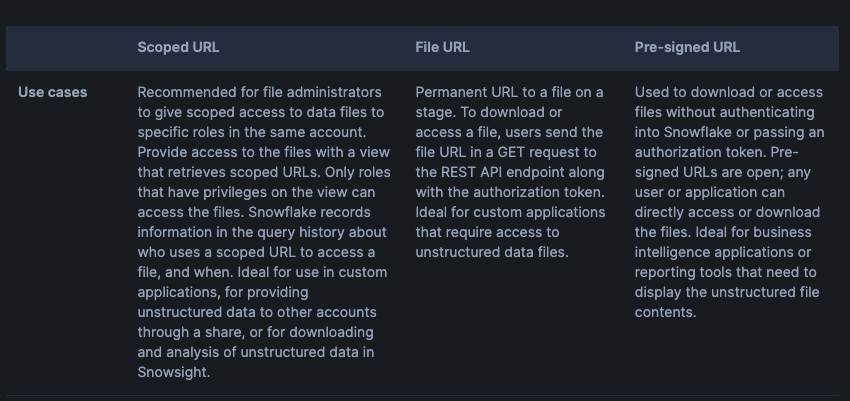Select the Pre-signed URL column header
The height and width of the screenshot is (401, 850).
click(x=687, y=47)
